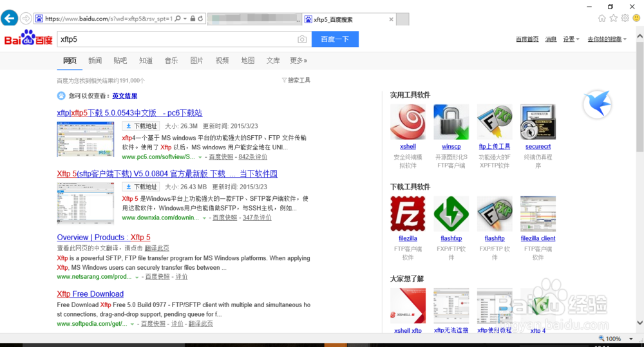Open the pc6下载站 xftp5 result link
This screenshot has height=347, width=644.
[x=130, y=113]
